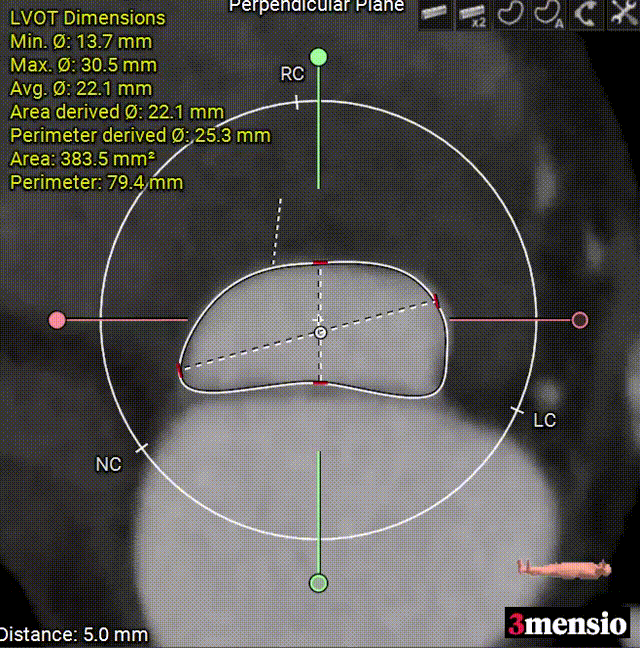Image resolution: width=640 pixels, height=648 pixels.
Task: Grab the bottom green crosshair handle
Action: (319, 582)
